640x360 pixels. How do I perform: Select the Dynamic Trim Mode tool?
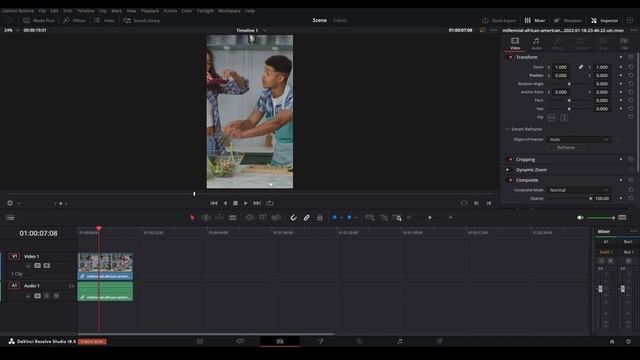click(219, 218)
